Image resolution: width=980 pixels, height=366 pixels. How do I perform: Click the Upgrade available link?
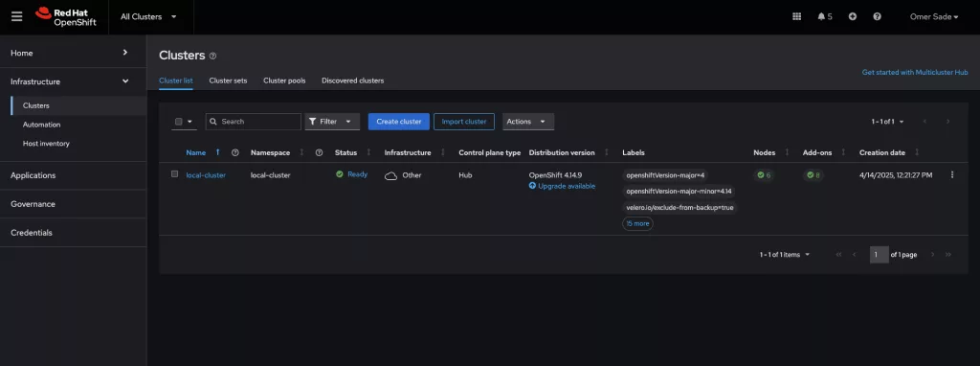point(567,186)
